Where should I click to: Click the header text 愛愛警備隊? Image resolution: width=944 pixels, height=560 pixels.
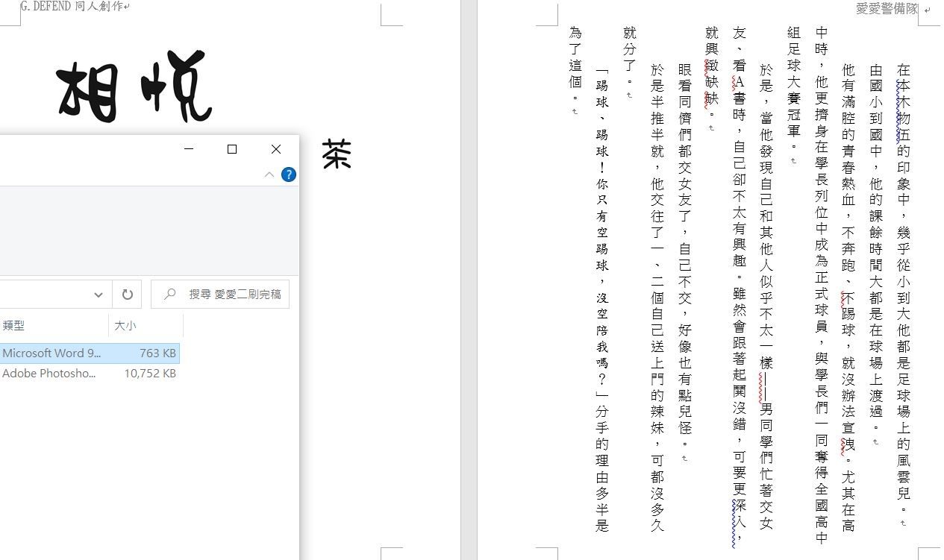(887, 9)
